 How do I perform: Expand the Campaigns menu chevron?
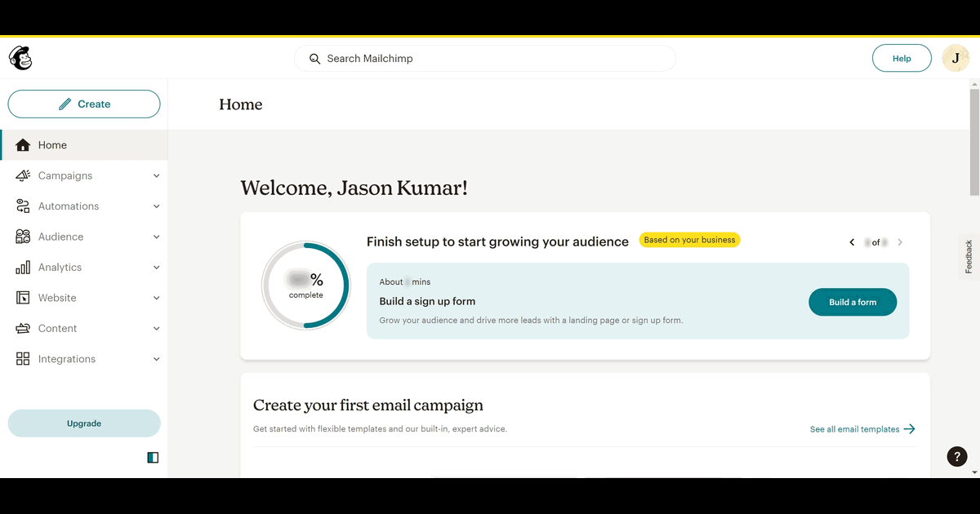pyautogui.click(x=157, y=175)
